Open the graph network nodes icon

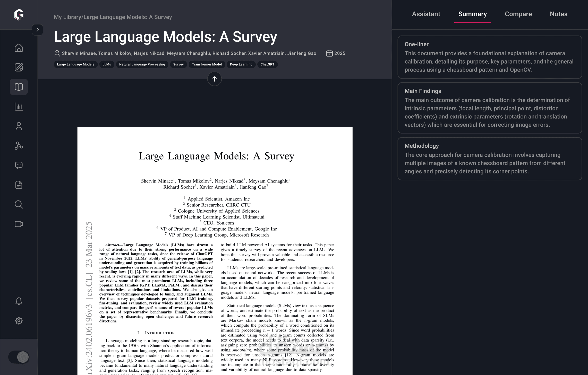[19, 146]
